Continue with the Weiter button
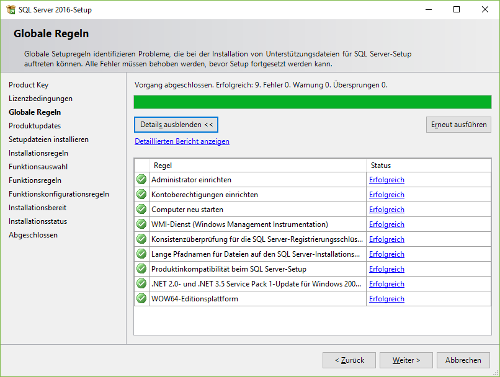 406,360
